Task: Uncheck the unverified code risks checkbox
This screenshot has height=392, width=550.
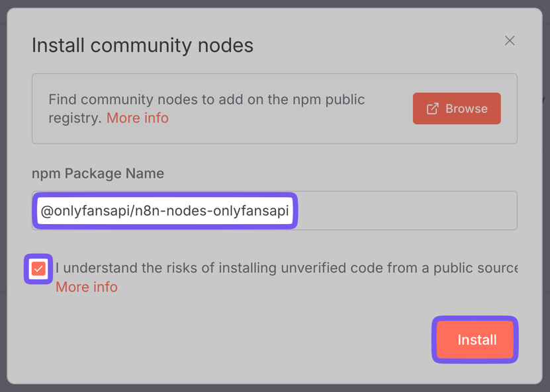Action: click(38, 269)
